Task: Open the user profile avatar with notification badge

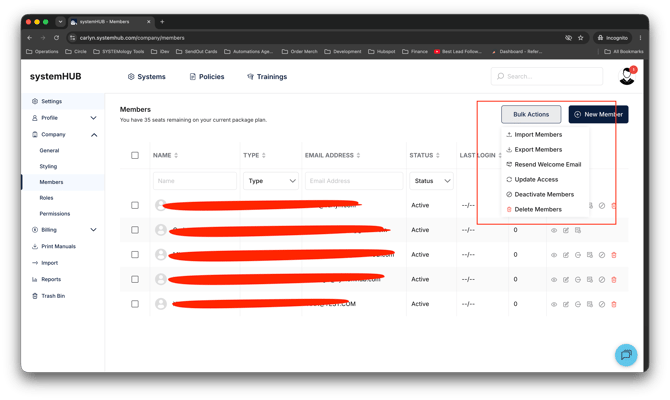Action: (x=627, y=76)
